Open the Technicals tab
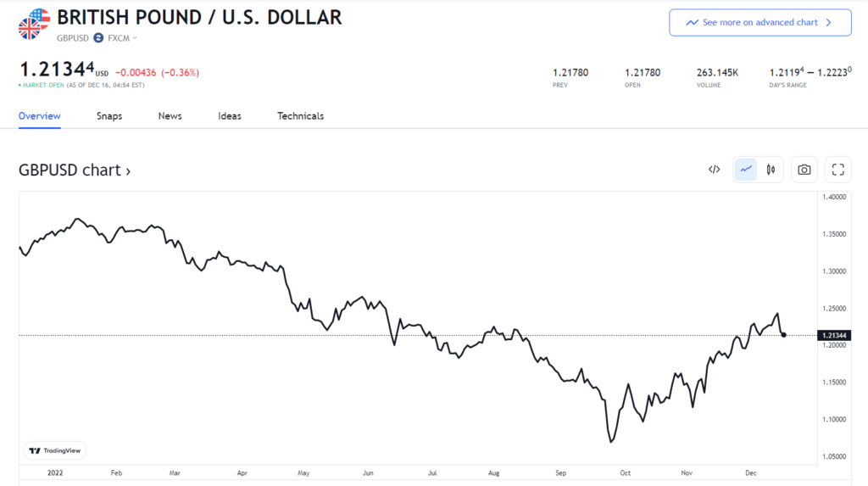868x486 pixels. pyautogui.click(x=301, y=116)
